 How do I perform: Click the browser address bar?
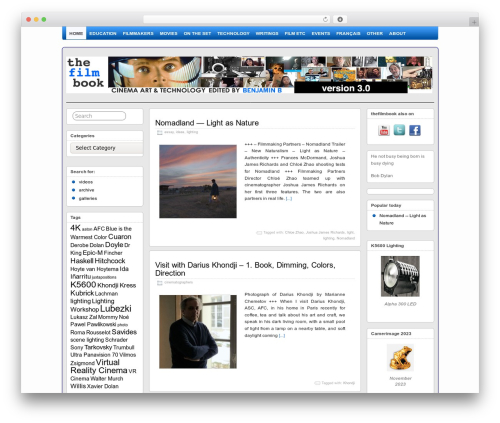237,19
